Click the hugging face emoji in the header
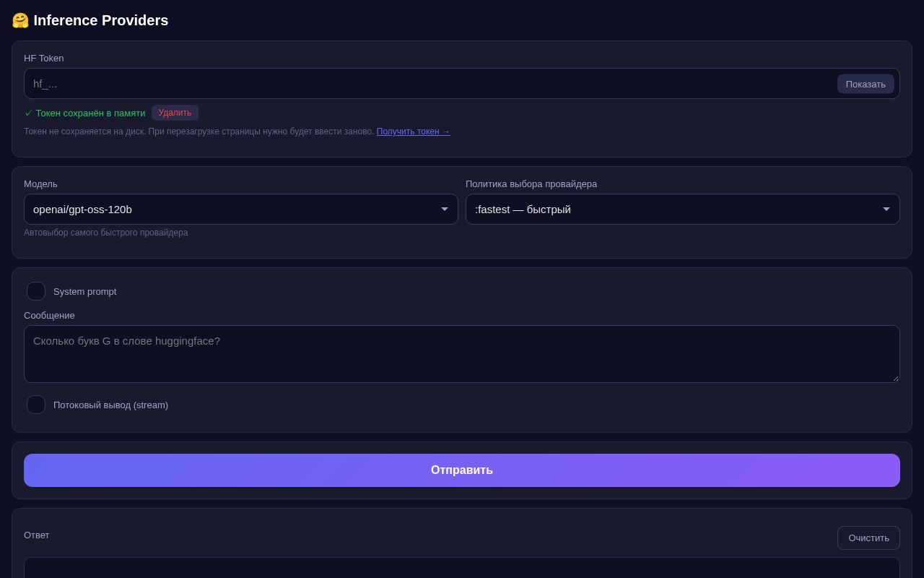924x578 pixels. [20, 20]
